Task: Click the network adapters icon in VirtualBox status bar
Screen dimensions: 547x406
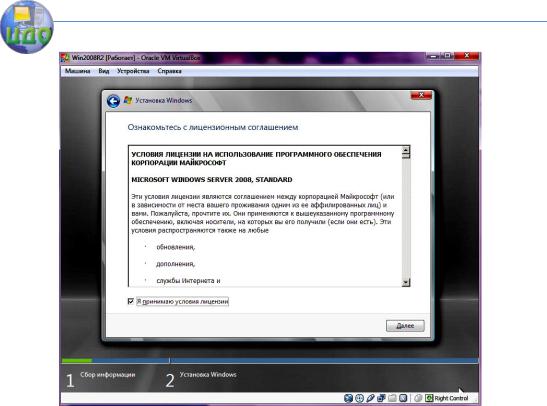Action: [x=381, y=398]
